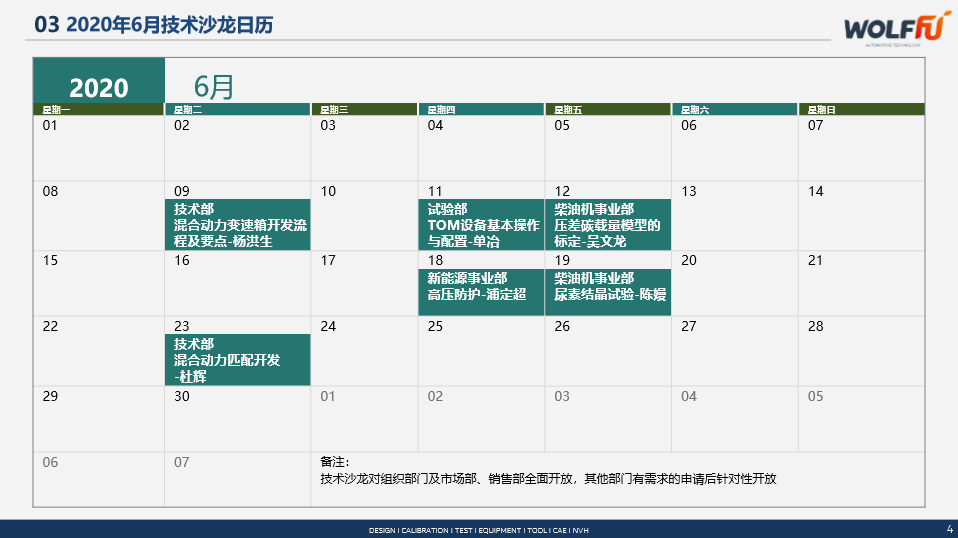Click the page number 4
Image resolution: width=958 pixels, height=538 pixels.
[x=949, y=528]
